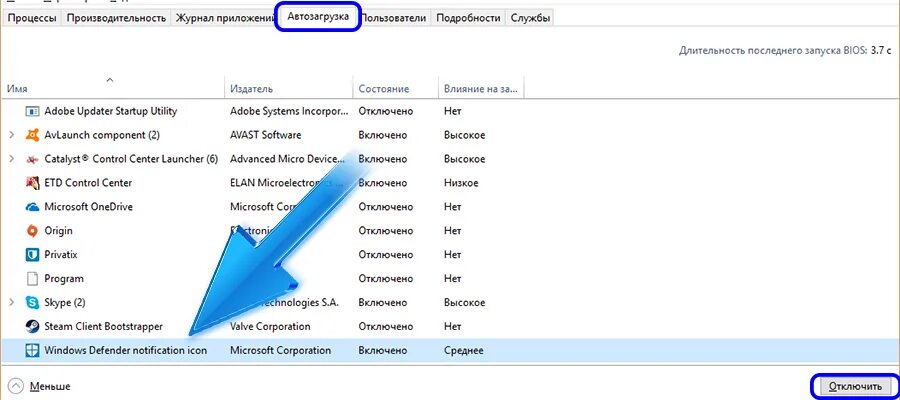Click the Среднее impact value

[463, 350]
